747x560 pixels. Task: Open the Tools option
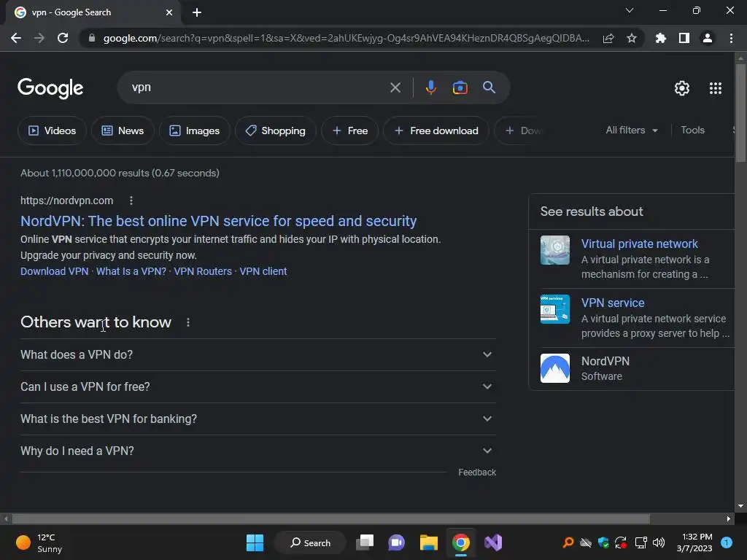pos(692,130)
